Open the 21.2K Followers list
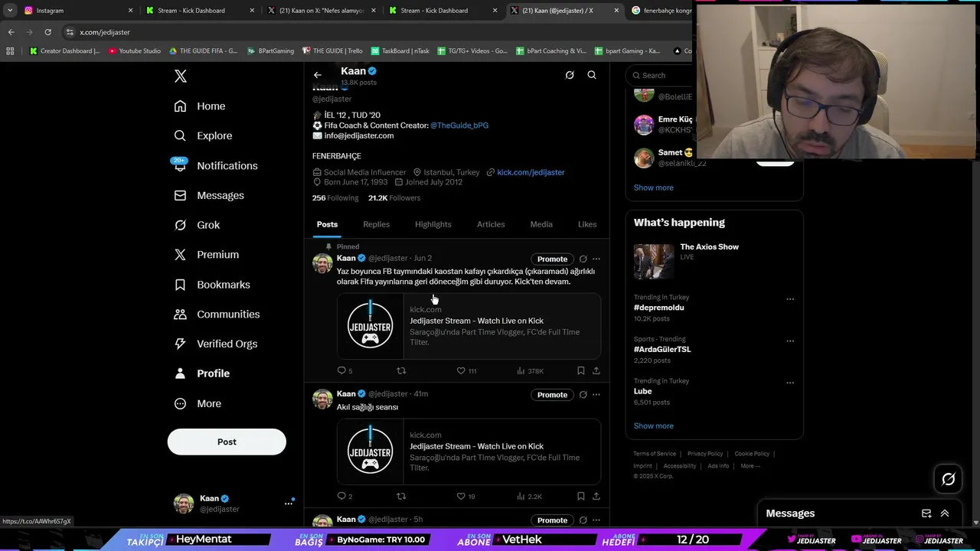 pos(394,198)
